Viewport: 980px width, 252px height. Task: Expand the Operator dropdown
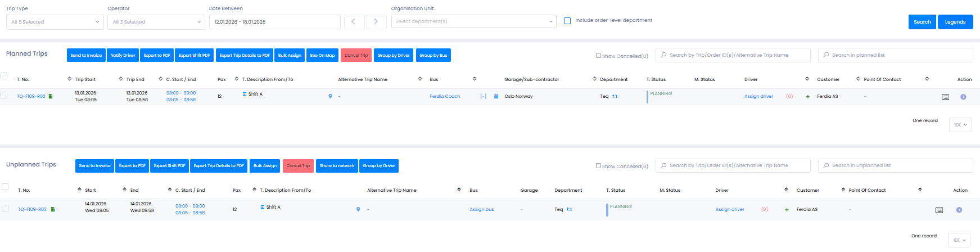156,22
